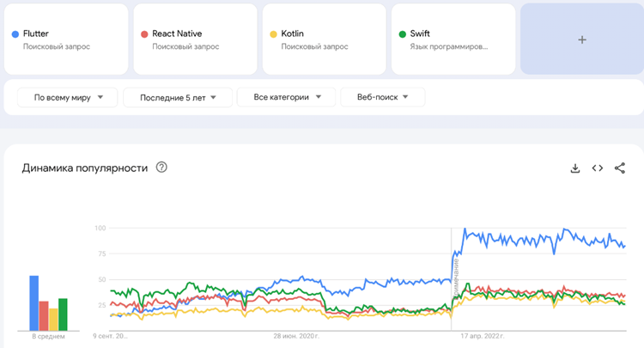This screenshot has width=644, height=348.
Task: Open the Kotlin search term card
Action: point(324,40)
